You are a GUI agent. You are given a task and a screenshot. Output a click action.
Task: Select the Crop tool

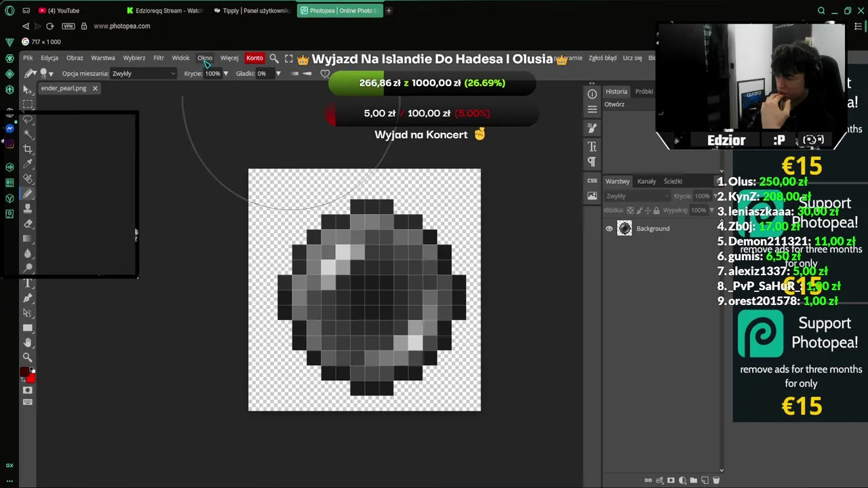coord(28,149)
